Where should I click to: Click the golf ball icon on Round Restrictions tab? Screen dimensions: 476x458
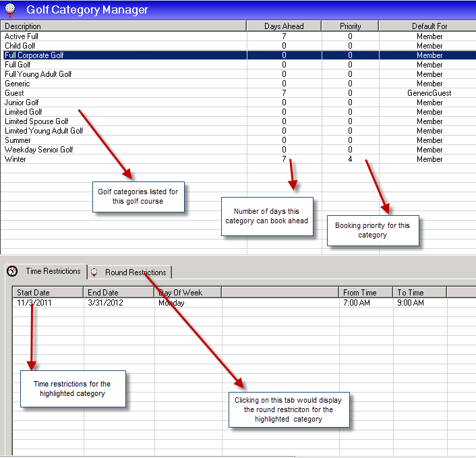coord(95,273)
